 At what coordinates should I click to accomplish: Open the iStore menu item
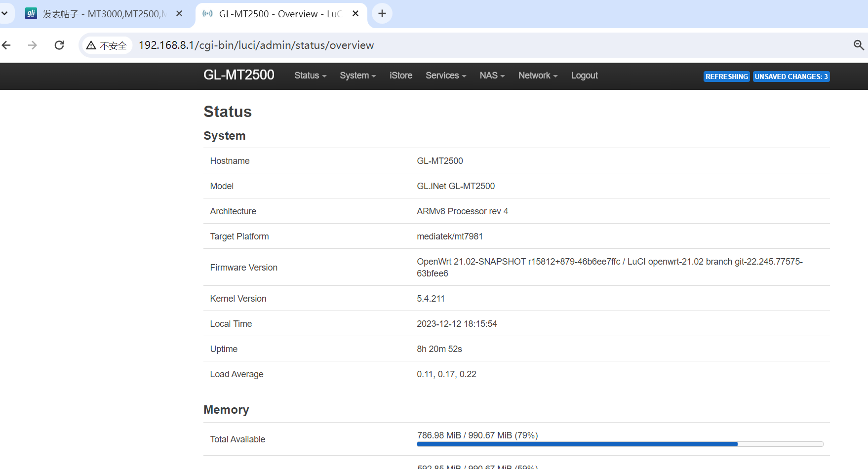click(400, 76)
